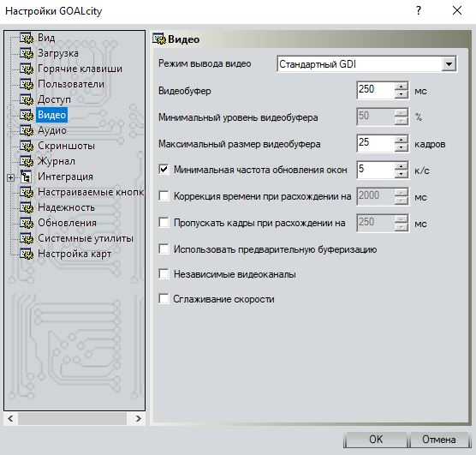Select the icon beside Горячие клавиши
This screenshot has height=455, width=476.
point(27,69)
